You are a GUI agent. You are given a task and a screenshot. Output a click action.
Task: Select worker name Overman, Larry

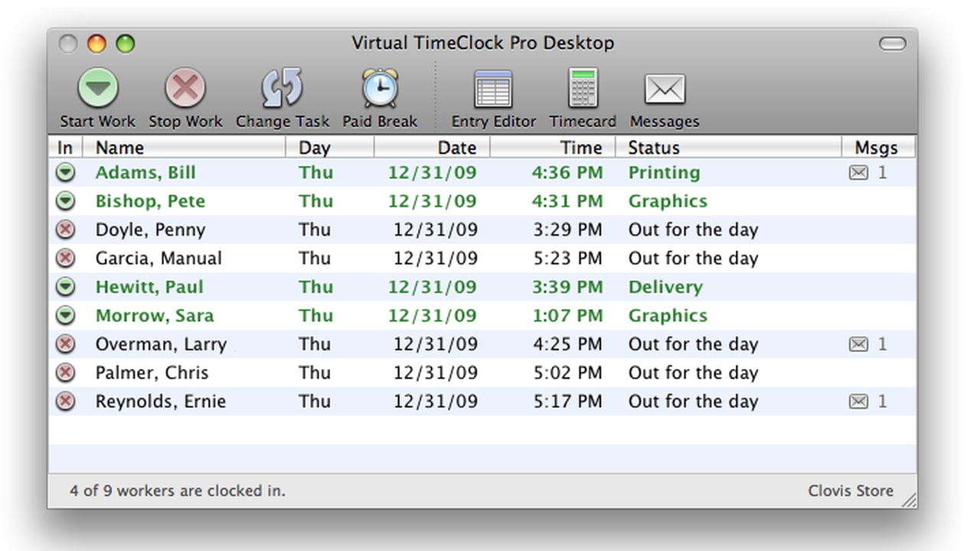161,344
